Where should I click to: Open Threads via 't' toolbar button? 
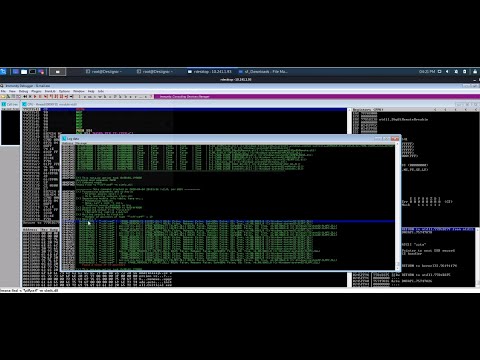tap(95, 97)
